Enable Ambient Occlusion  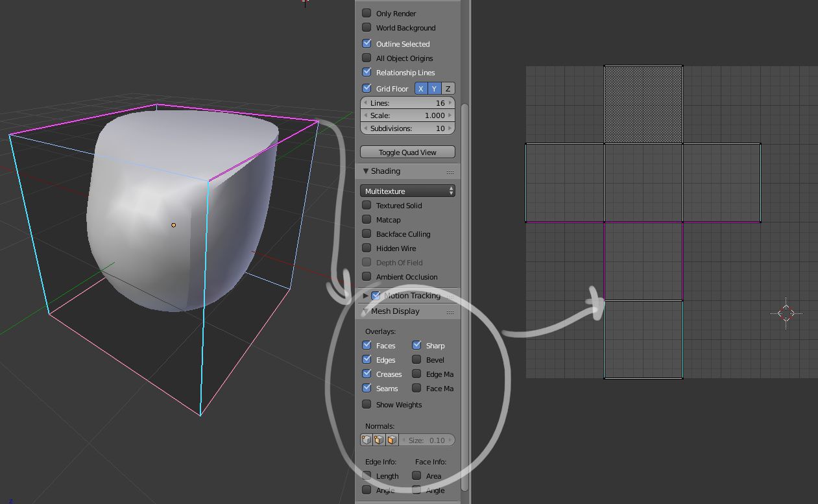(x=367, y=276)
